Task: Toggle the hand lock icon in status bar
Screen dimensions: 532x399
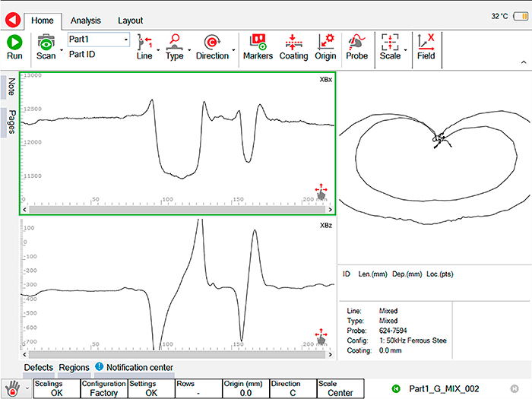Action: 11,388
